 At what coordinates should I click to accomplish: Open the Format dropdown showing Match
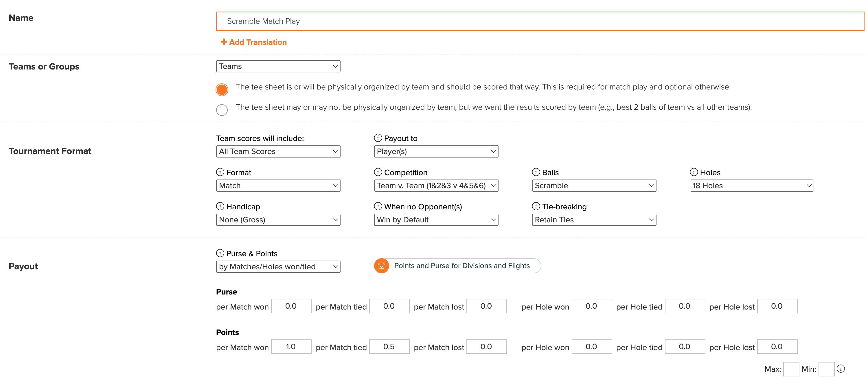point(278,185)
